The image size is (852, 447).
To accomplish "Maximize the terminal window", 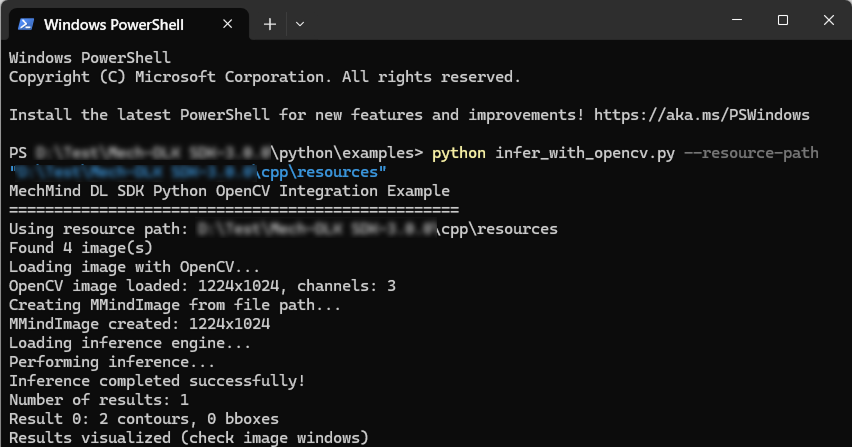I will (x=782, y=20).
